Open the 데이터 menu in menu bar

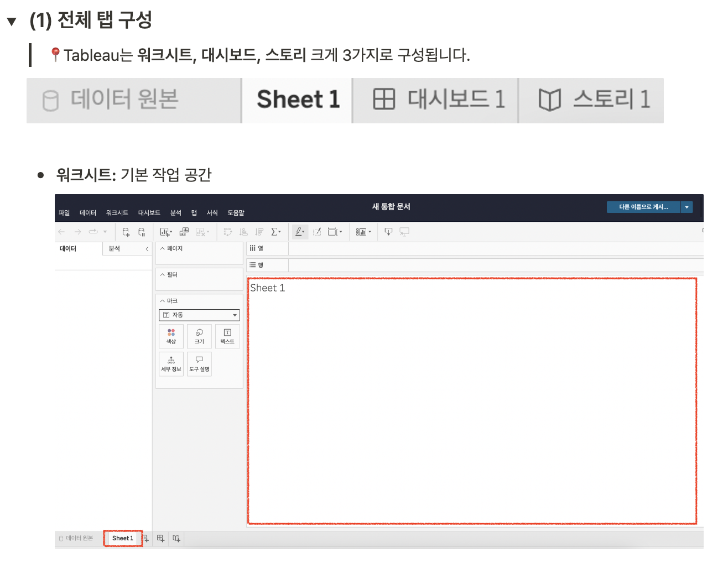tap(88, 213)
